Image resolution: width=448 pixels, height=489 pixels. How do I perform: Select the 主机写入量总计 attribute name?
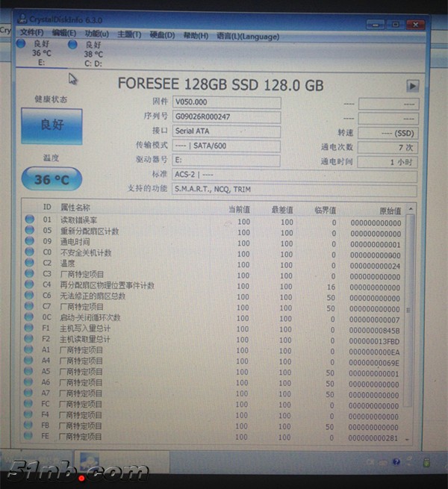coord(85,328)
